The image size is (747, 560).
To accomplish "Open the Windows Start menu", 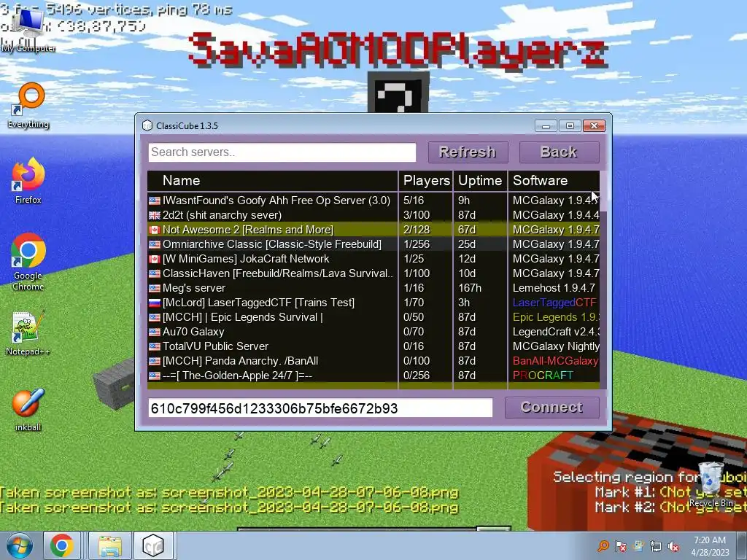I will coord(19,545).
